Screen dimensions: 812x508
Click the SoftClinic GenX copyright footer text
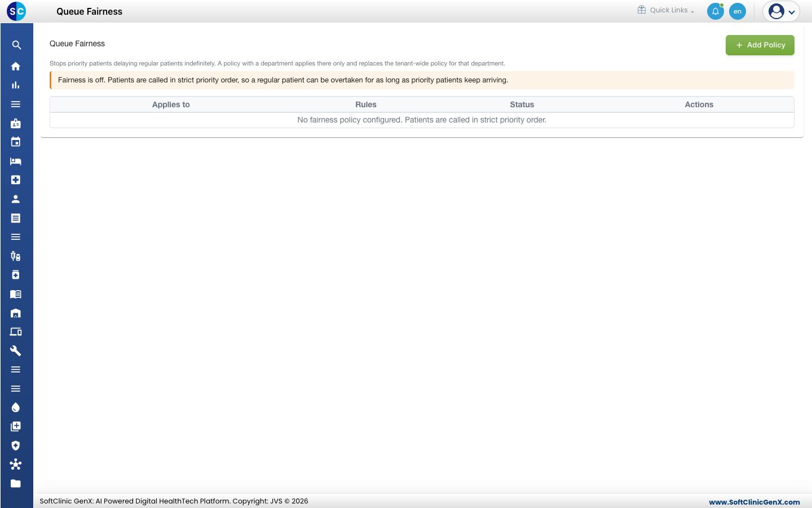[x=174, y=501]
